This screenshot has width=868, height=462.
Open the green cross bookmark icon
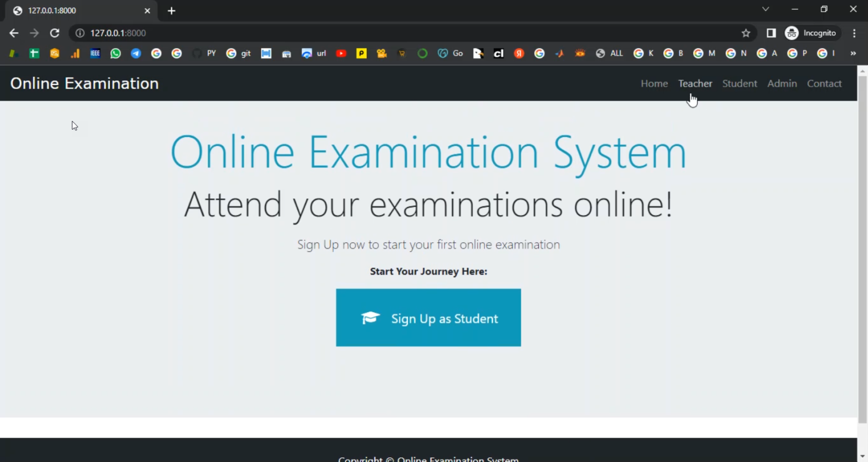[34, 53]
